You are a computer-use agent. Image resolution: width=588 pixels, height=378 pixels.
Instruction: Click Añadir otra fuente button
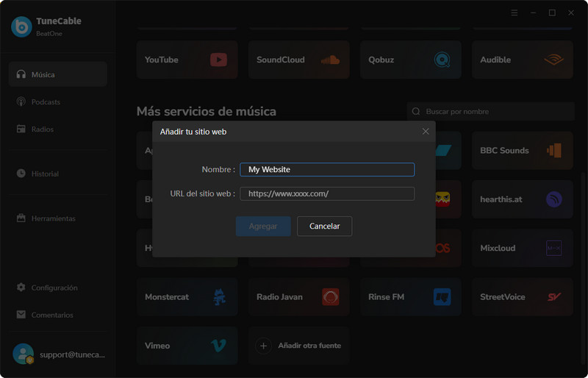tap(299, 346)
